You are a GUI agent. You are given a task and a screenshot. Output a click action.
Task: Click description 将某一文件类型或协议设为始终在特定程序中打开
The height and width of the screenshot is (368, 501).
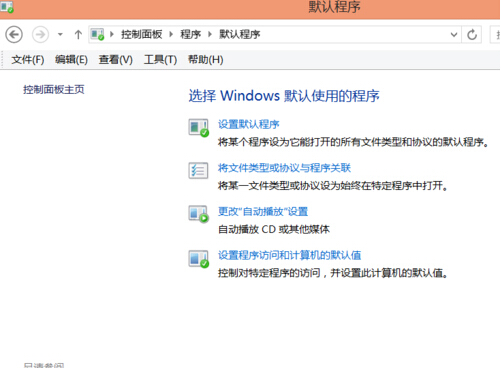[x=333, y=185]
